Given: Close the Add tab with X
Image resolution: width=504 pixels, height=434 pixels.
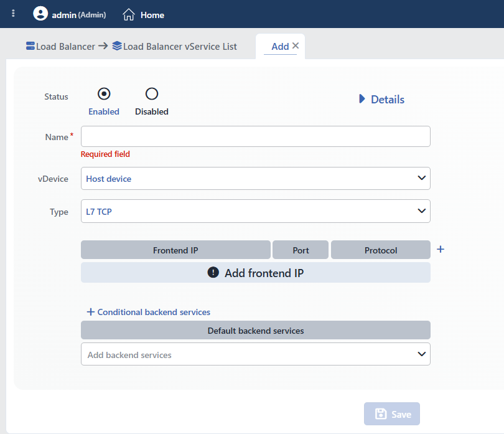Looking at the screenshot, I should 296,45.
